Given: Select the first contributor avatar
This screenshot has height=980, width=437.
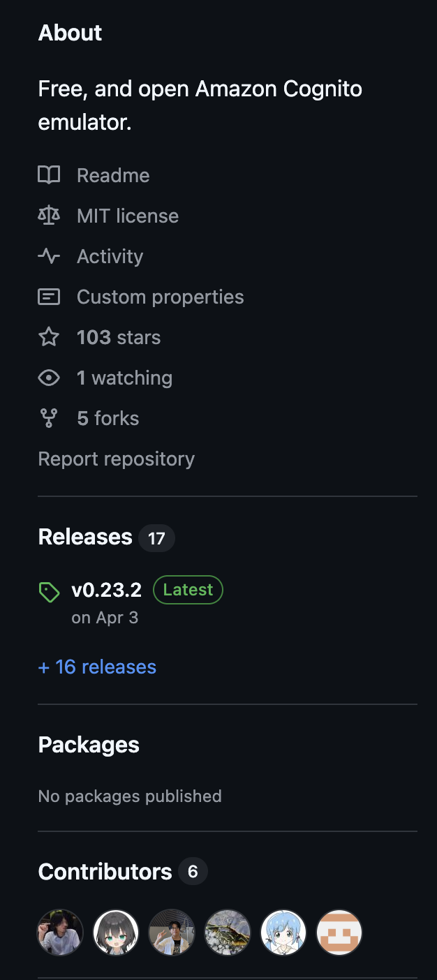Looking at the screenshot, I should click(60, 932).
